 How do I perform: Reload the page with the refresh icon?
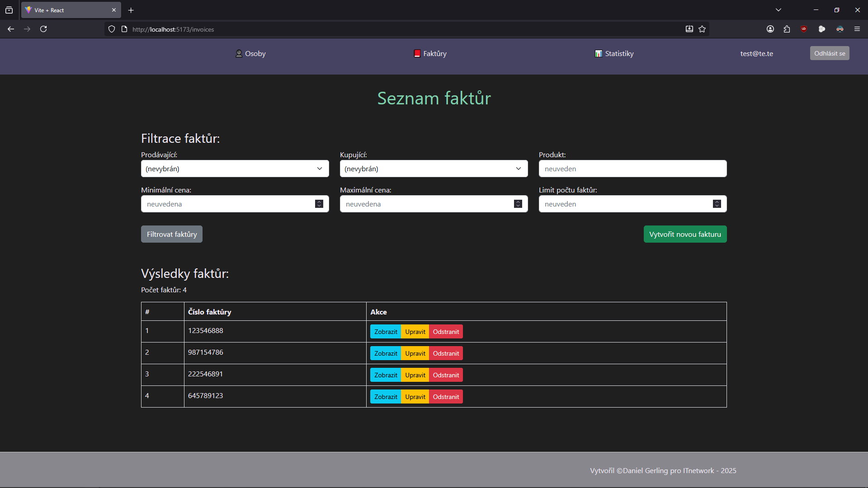click(43, 29)
